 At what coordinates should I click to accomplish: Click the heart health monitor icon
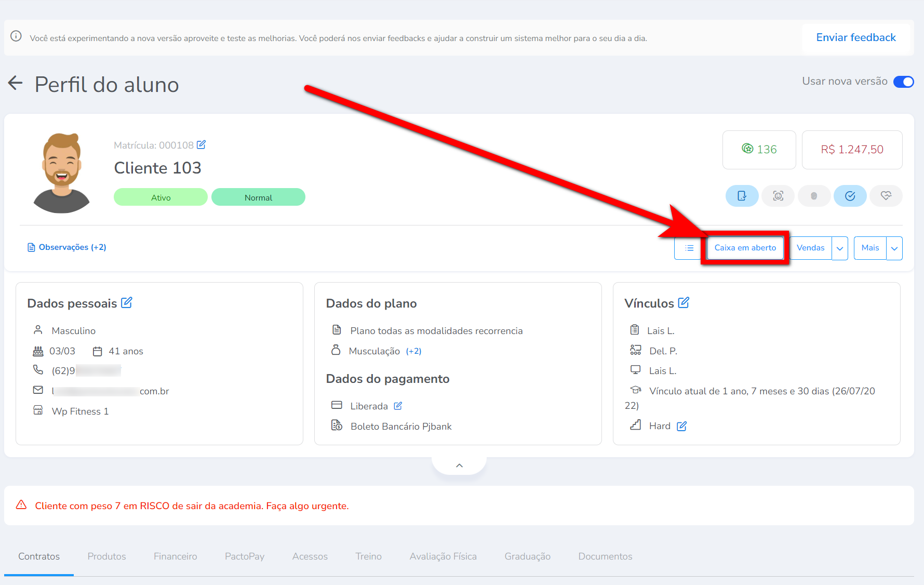pos(886,196)
